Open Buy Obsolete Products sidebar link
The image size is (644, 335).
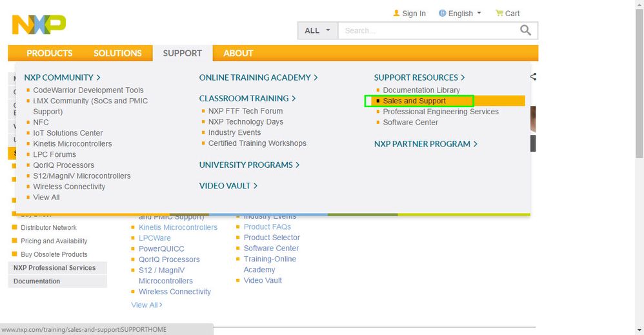[54, 254]
